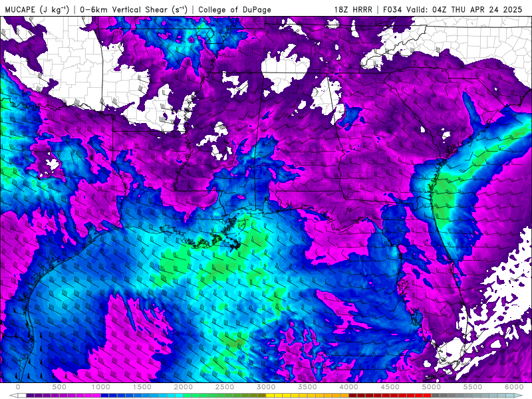
Task: Click the MUCAPE (J kg⁻¹) title text
Action: (x=37, y=9)
